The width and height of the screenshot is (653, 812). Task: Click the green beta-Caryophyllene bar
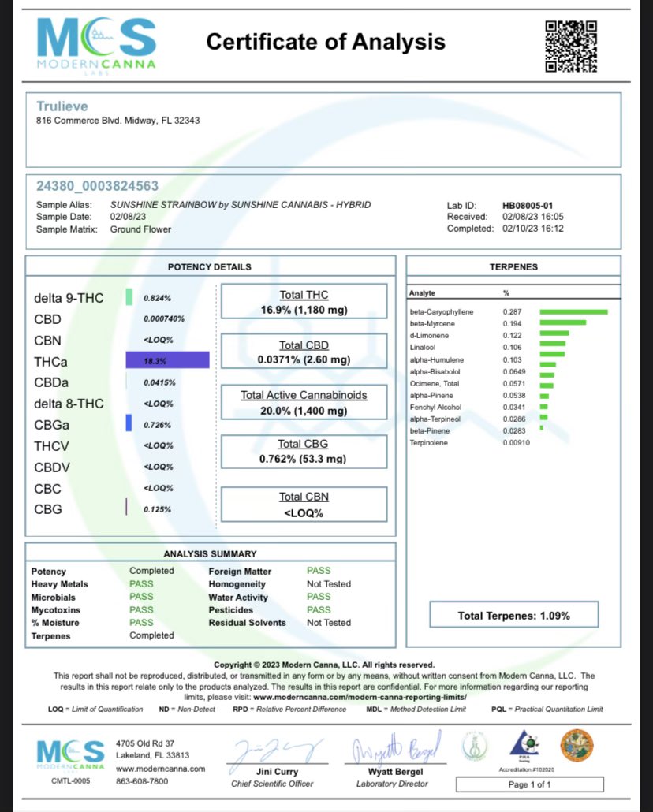(573, 311)
